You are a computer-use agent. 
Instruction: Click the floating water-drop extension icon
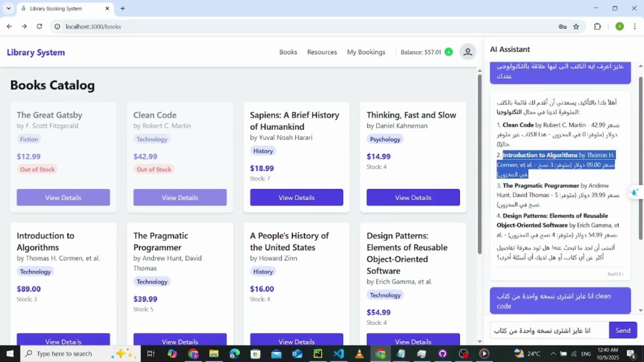pyautogui.click(x=634, y=192)
